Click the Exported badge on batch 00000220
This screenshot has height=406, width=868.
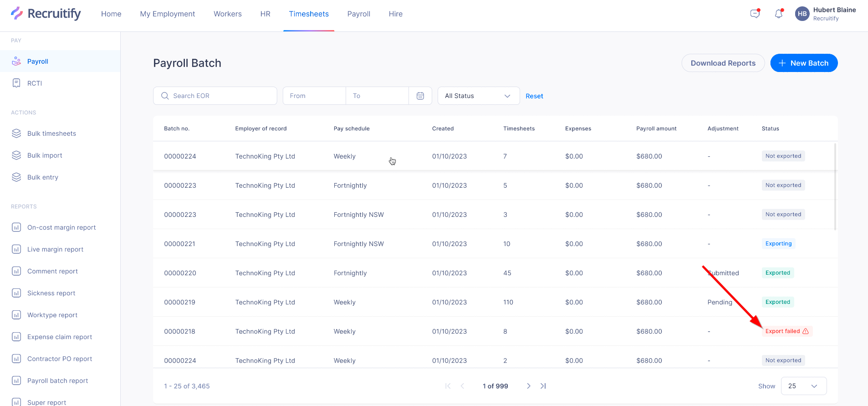[x=778, y=273]
